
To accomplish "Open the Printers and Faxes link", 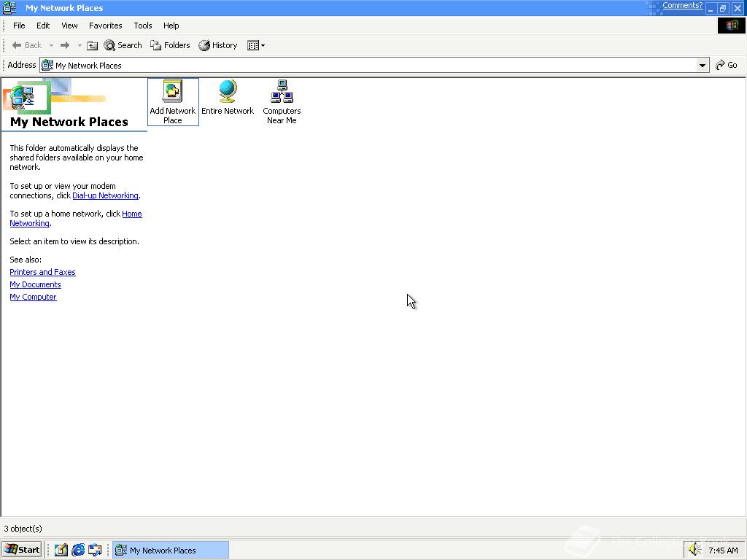I will coord(42,272).
